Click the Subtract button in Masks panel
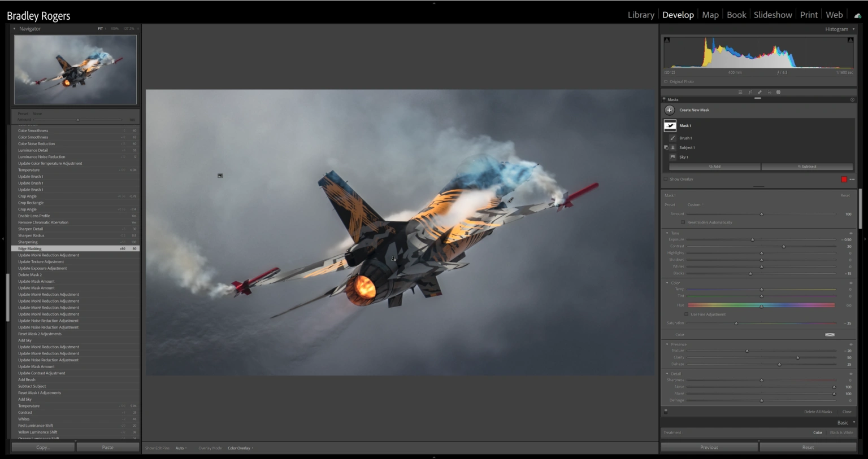The width and height of the screenshot is (868, 459). coord(807,167)
